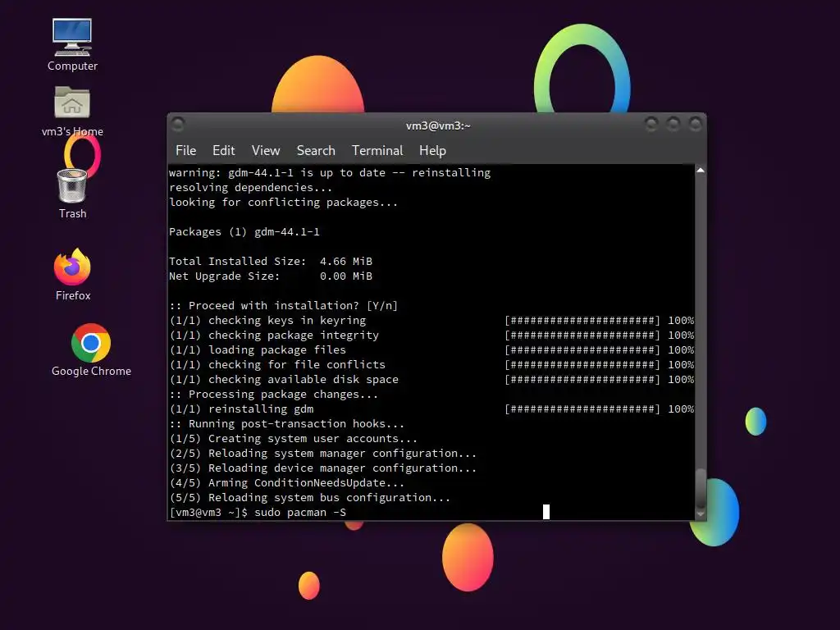Viewport: 840px width, 630px height.
Task: Open the View menu in terminal
Action: click(x=266, y=151)
